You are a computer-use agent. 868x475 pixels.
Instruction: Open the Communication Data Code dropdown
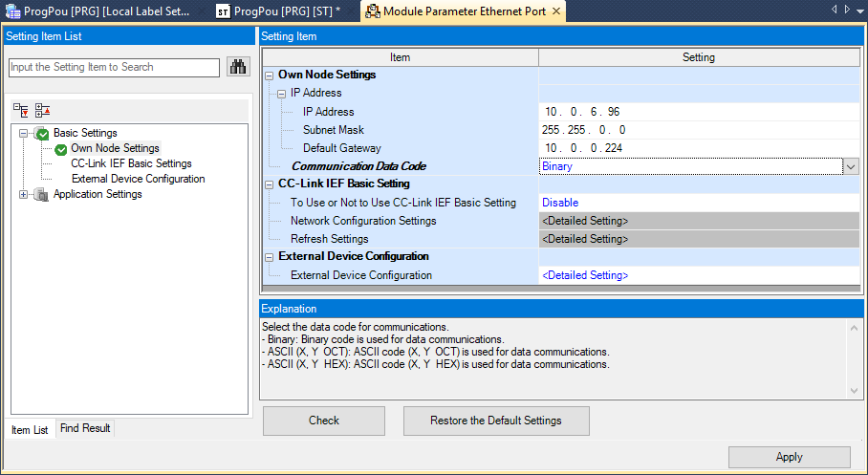point(850,166)
